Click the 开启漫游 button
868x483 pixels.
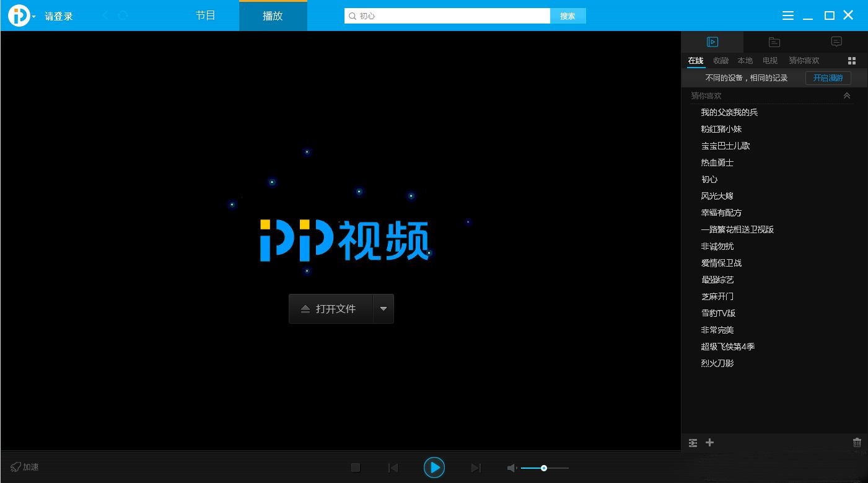click(828, 78)
